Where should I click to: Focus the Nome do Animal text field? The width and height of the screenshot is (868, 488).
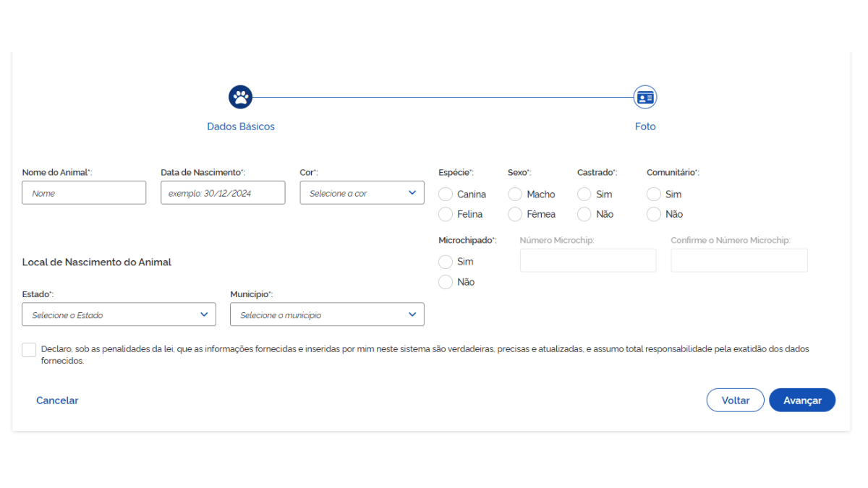tap(84, 193)
